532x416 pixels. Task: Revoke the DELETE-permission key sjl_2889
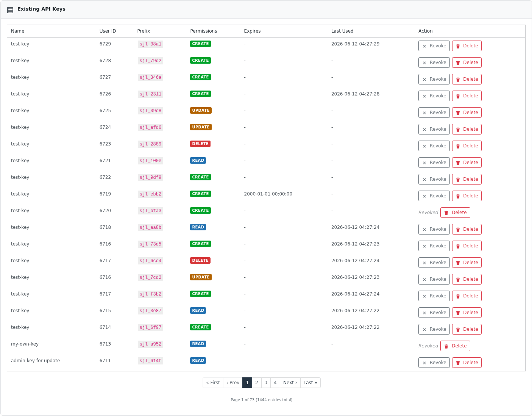(434, 146)
